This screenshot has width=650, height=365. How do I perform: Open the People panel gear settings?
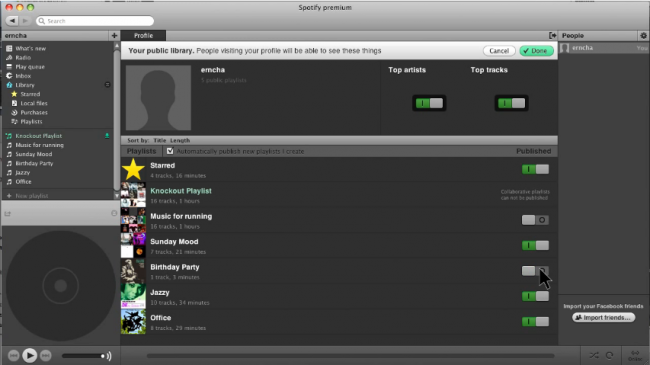(643, 36)
